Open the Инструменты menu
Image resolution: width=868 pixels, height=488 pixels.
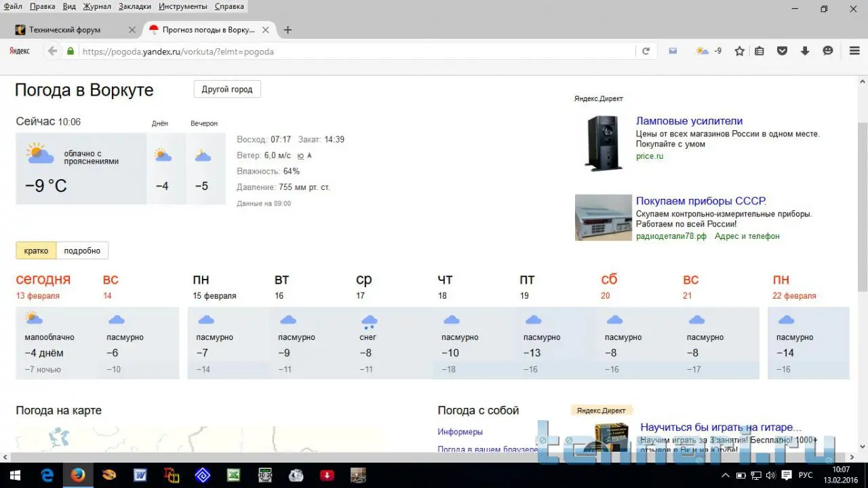(183, 6)
